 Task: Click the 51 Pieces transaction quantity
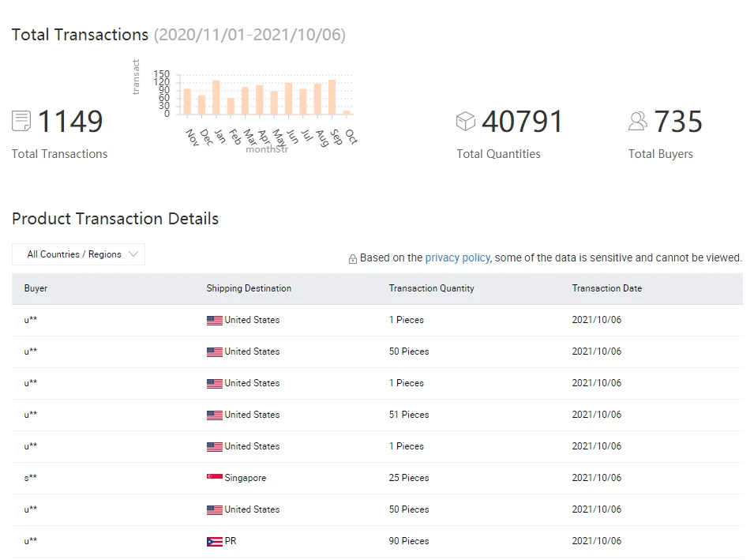(409, 415)
